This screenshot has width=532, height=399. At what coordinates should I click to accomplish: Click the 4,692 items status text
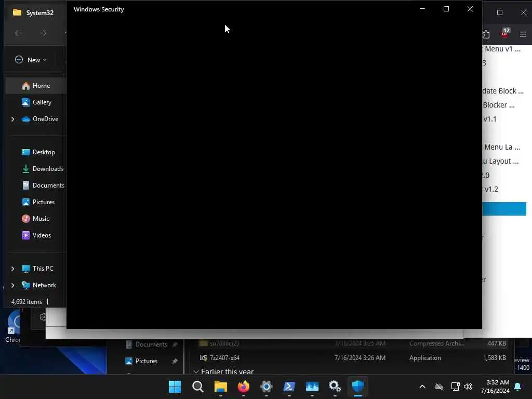26,302
